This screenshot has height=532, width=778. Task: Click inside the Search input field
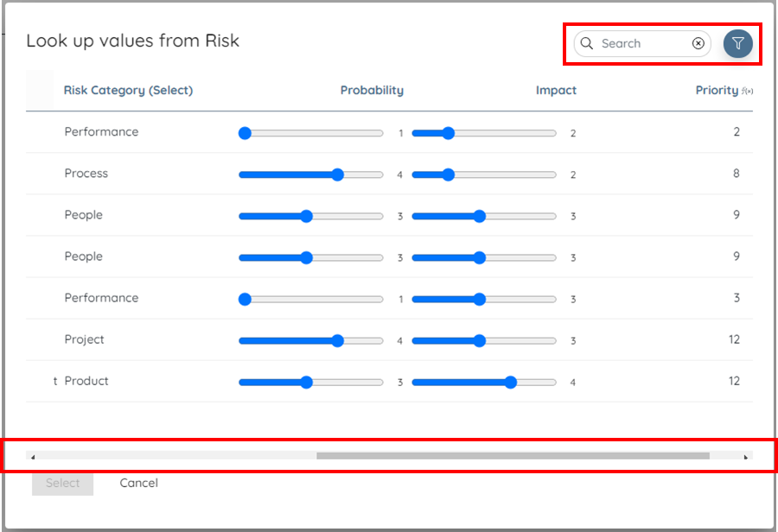[x=642, y=44]
